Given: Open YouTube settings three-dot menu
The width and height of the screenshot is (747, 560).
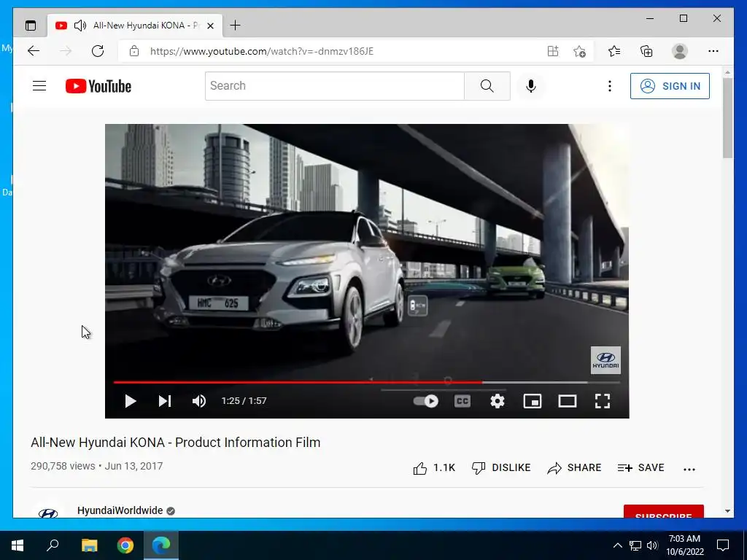Looking at the screenshot, I should click(609, 86).
